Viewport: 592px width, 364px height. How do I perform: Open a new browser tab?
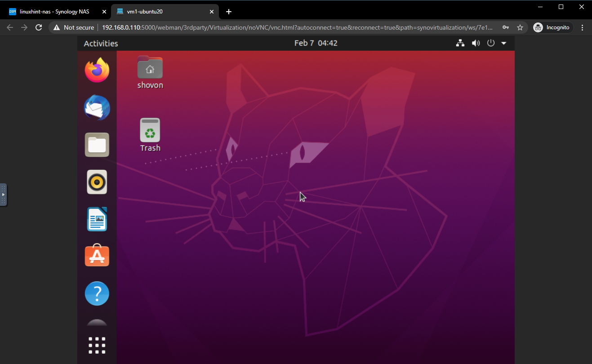[x=229, y=12]
